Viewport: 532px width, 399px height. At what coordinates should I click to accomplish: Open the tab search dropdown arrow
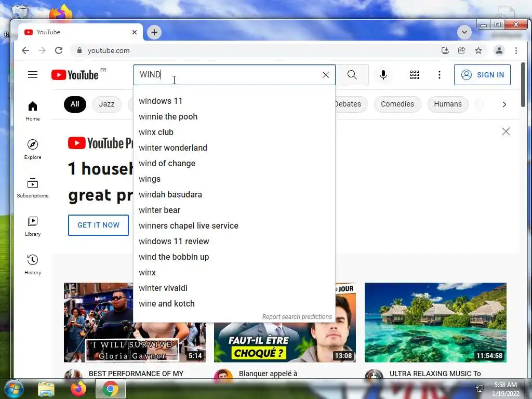click(464, 33)
